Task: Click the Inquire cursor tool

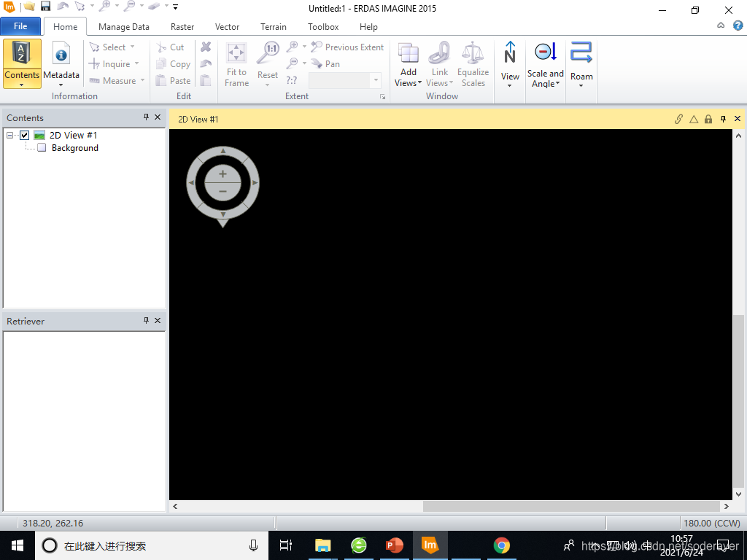Action: (x=109, y=64)
